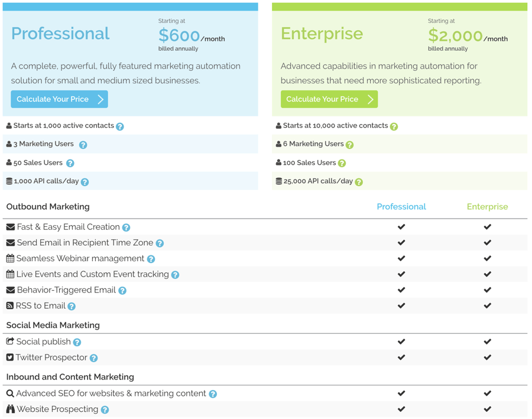Click the Social publish share icon

pos(10,342)
